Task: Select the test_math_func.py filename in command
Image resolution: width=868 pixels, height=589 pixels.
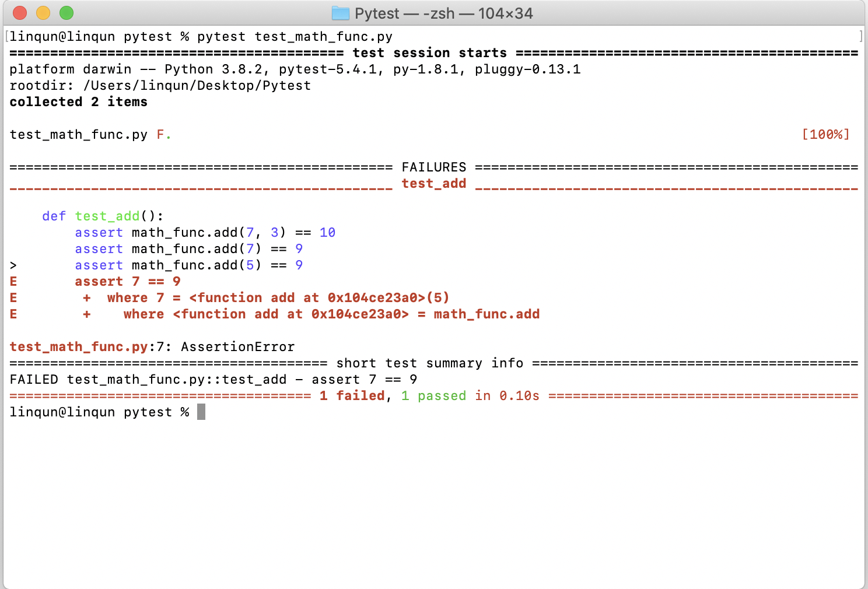Action: 323,36
